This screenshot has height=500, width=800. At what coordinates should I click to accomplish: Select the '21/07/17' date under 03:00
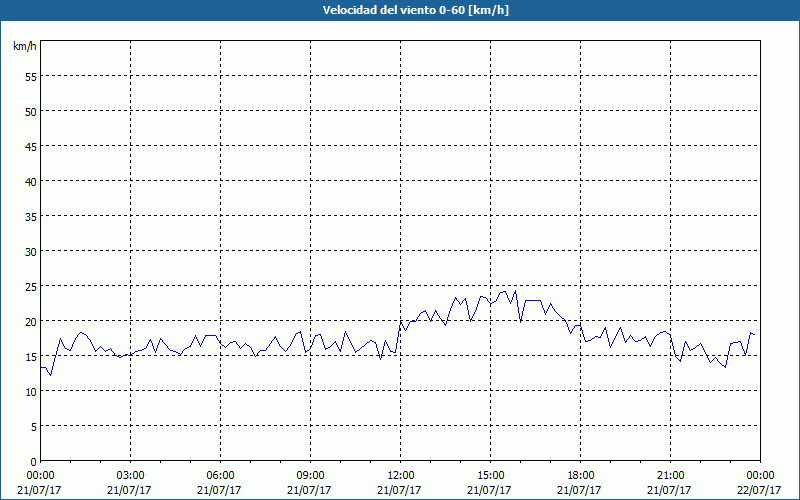pyautogui.click(x=129, y=490)
